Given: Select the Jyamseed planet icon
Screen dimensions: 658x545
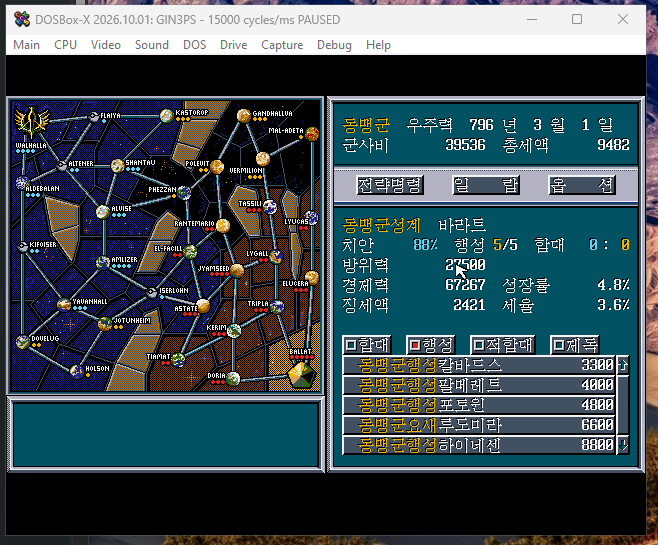Looking at the screenshot, I should click(x=237, y=271).
